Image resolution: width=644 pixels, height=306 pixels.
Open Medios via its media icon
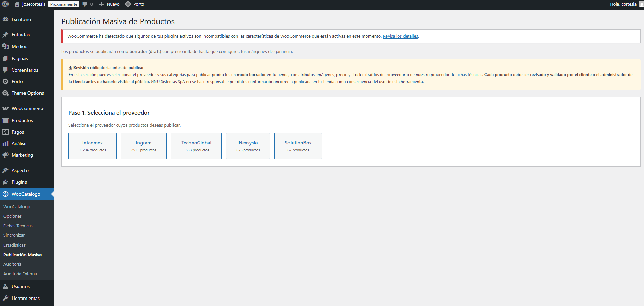click(x=5, y=46)
